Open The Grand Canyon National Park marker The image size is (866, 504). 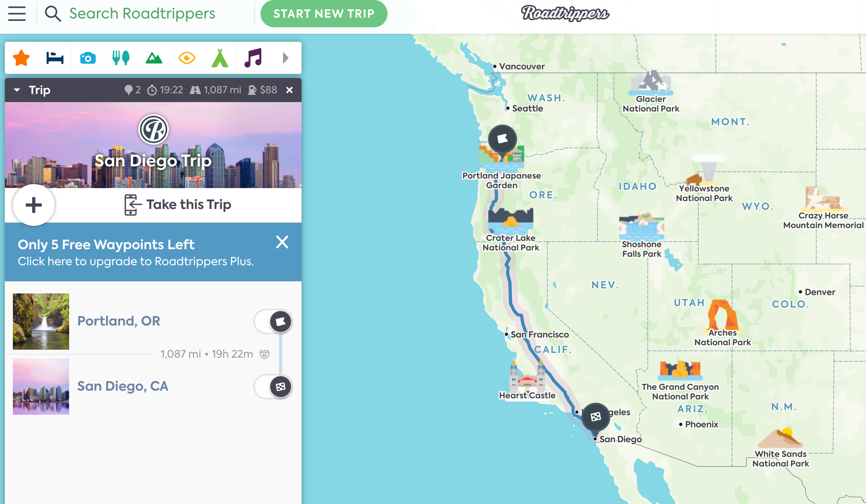(680, 381)
